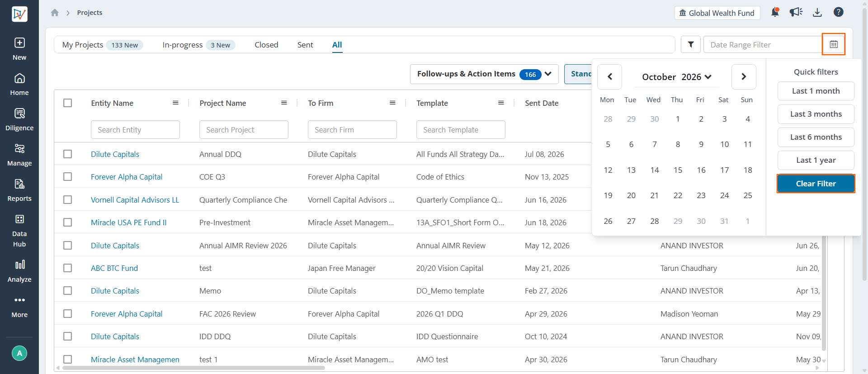868x374 pixels.
Task: Click the Date Range Filter field
Action: pyautogui.click(x=763, y=45)
